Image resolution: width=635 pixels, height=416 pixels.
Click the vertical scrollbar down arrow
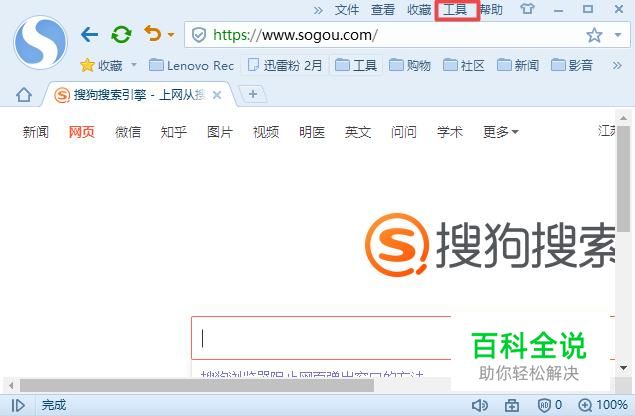pos(624,368)
